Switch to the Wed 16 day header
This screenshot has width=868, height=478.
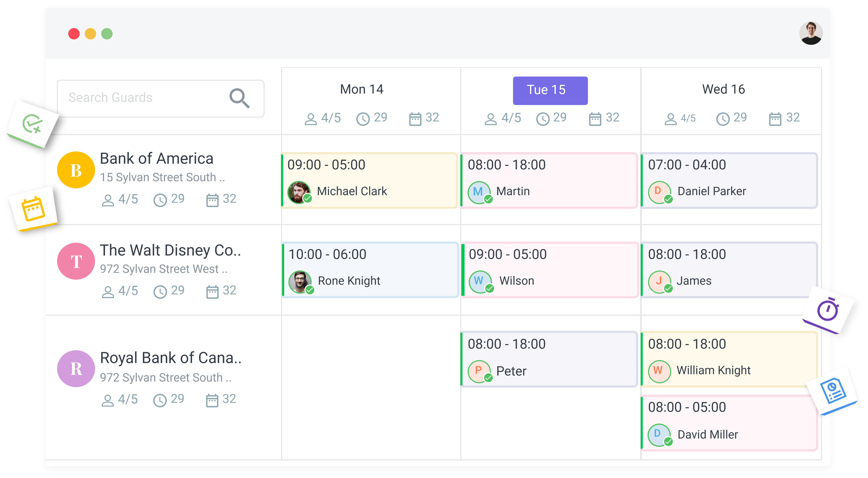(723, 89)
